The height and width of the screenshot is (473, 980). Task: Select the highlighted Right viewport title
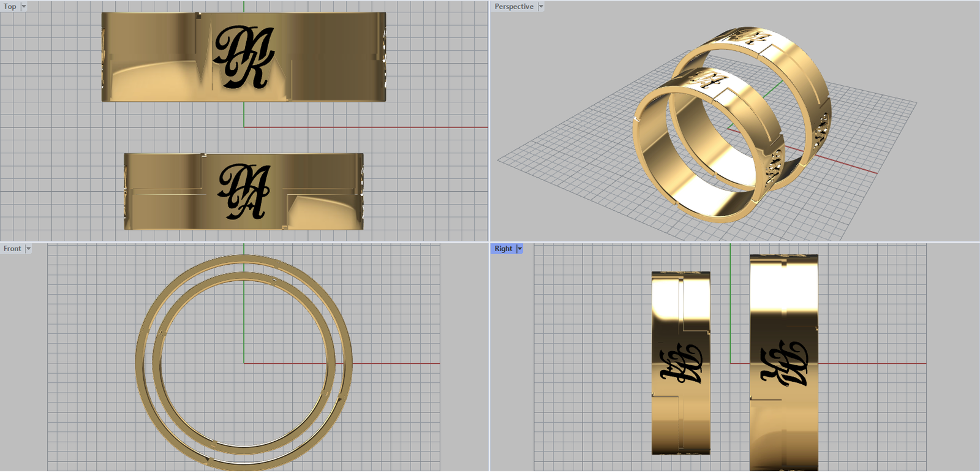pos(503,249)
